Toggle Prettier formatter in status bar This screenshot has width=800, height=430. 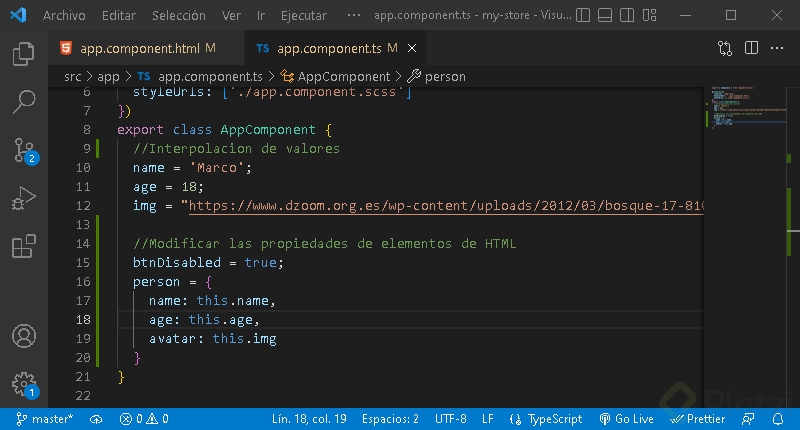pos(699,419)
